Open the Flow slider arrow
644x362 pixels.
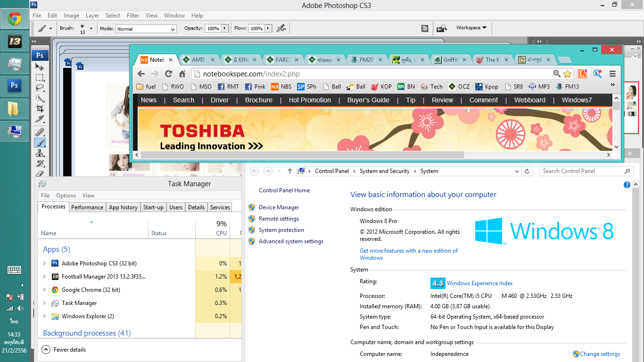pyautogui.click(x=268, y=28)
